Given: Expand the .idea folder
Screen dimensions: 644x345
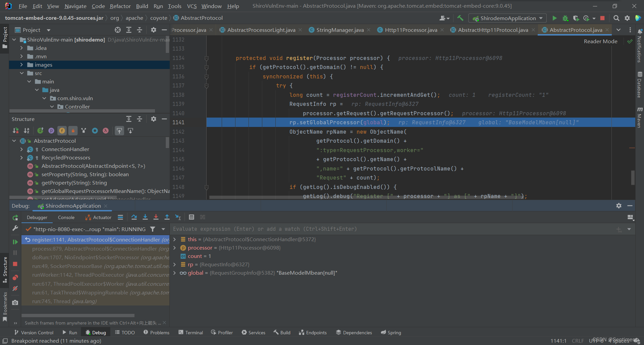Looking at the screenshot, I should click(x=22, y=48).
